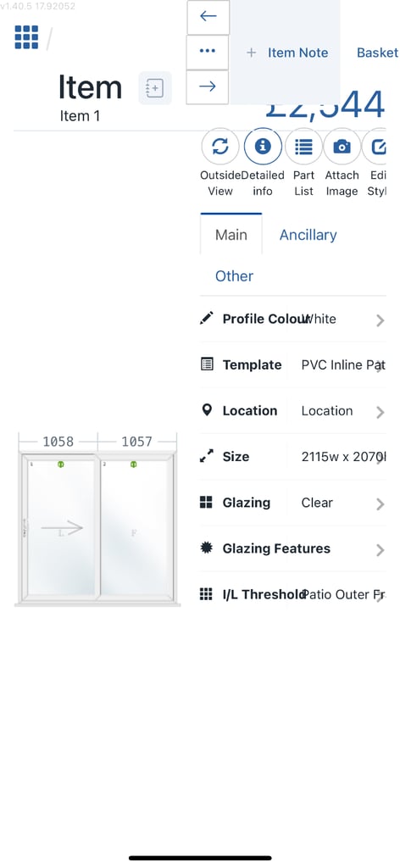Go to previous item with left arrow
The image size is (400, 868).
click(x=208, y=16)
